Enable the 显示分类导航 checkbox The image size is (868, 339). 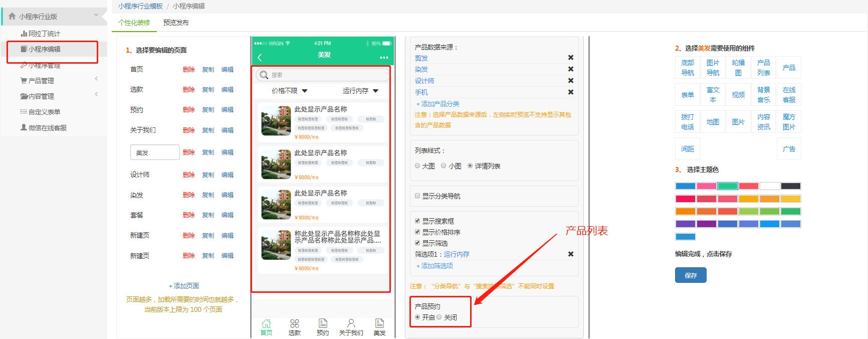click(x=417, y=196)
